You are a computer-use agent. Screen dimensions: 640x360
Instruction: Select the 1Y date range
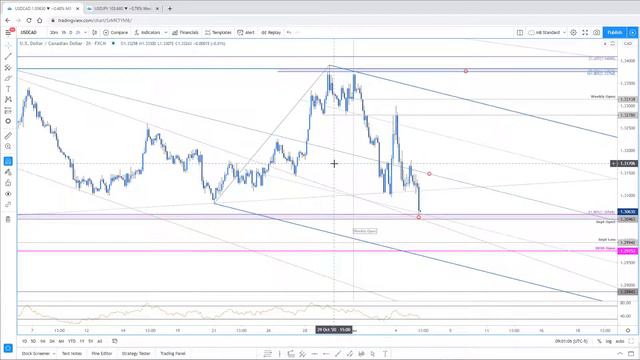click(82, 341)
